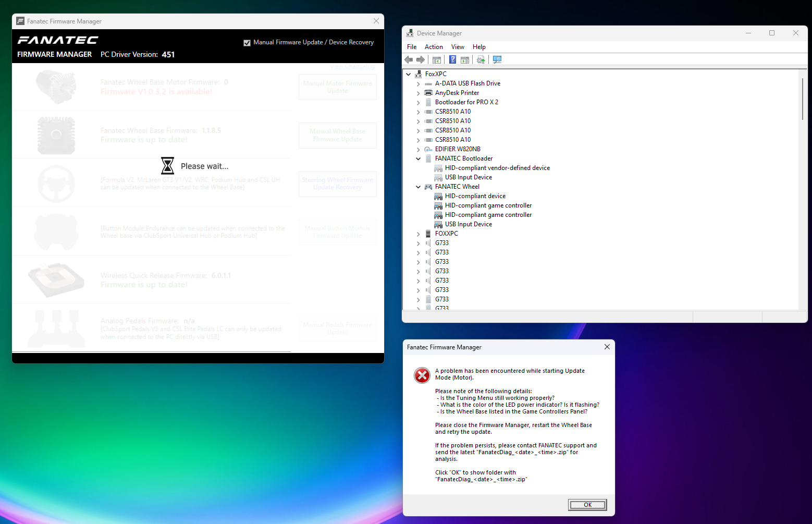Viewport: 812px width, 524px height.
Task: Click the 'Please wait...' status text
Action: coord(204,166)
